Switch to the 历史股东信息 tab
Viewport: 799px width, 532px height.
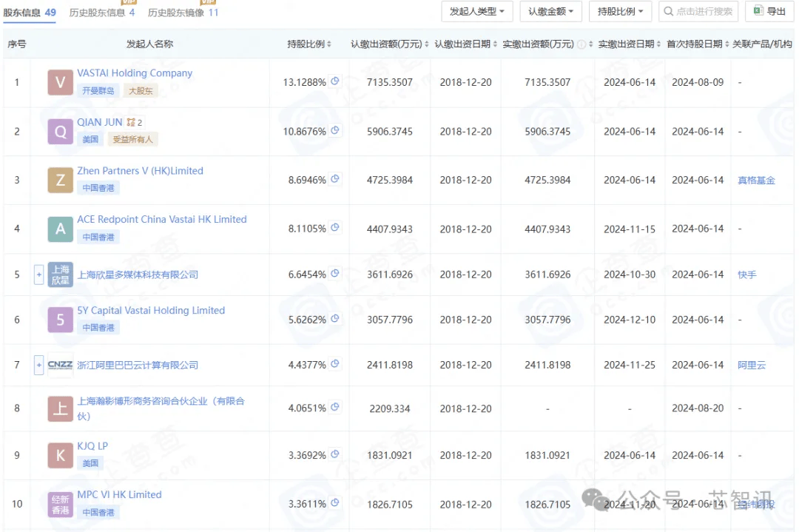click(x=101, y=13)
